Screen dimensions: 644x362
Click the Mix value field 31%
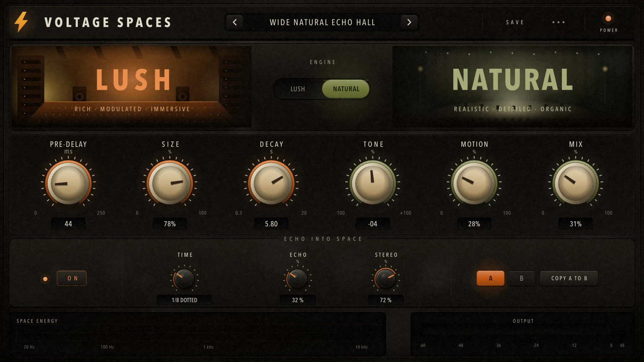click(576, 224)
